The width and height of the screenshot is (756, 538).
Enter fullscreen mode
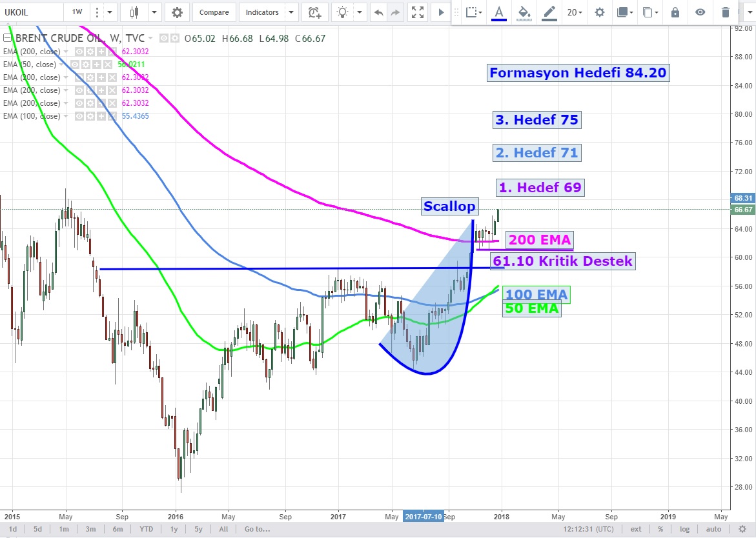point(418,12)
